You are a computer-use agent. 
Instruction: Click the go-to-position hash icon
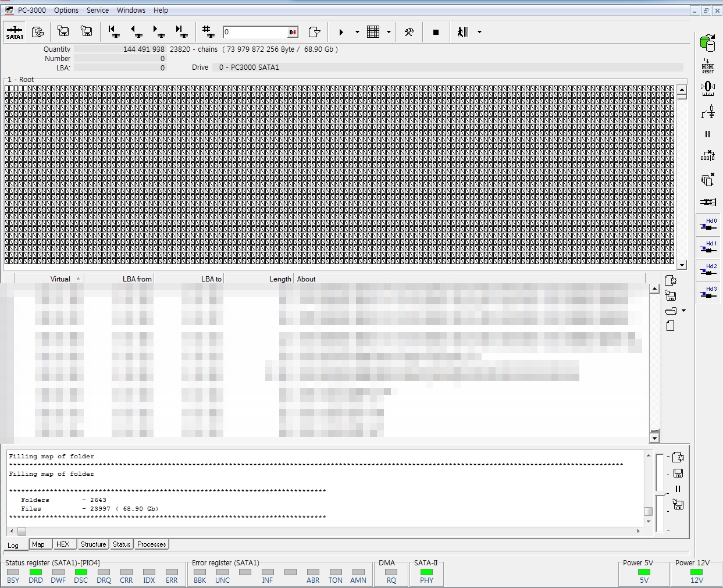coord(207,31)
